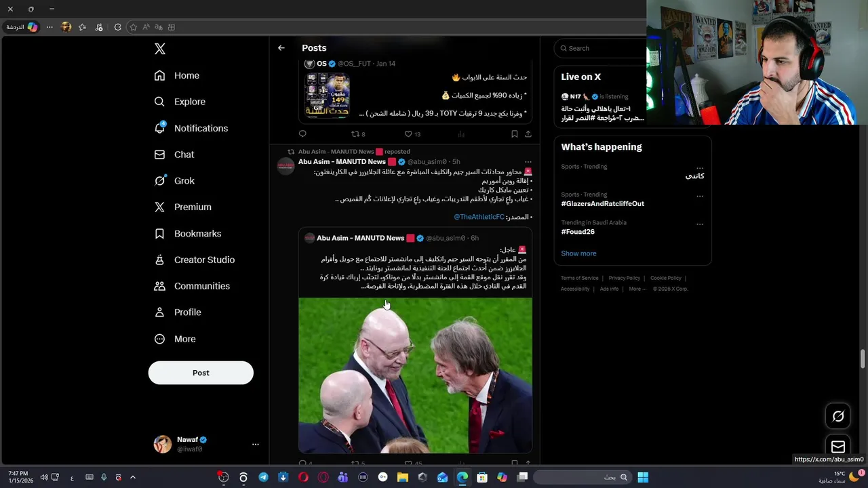Open Edge settings and more menu

click(x=50, y=27)
